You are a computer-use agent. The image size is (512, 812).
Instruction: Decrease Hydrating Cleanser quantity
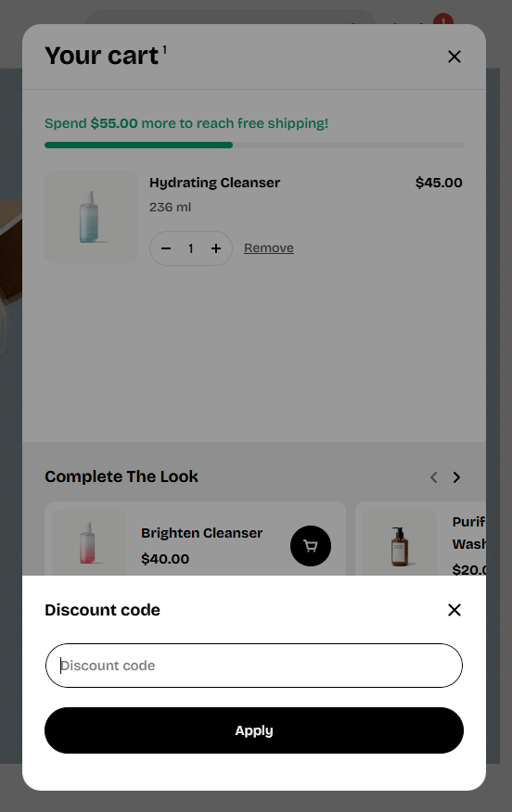166,248
